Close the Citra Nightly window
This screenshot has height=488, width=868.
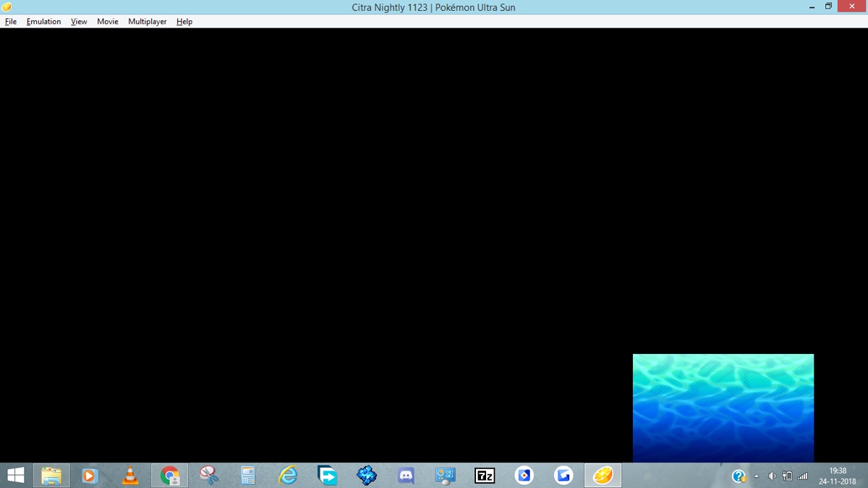851,7
